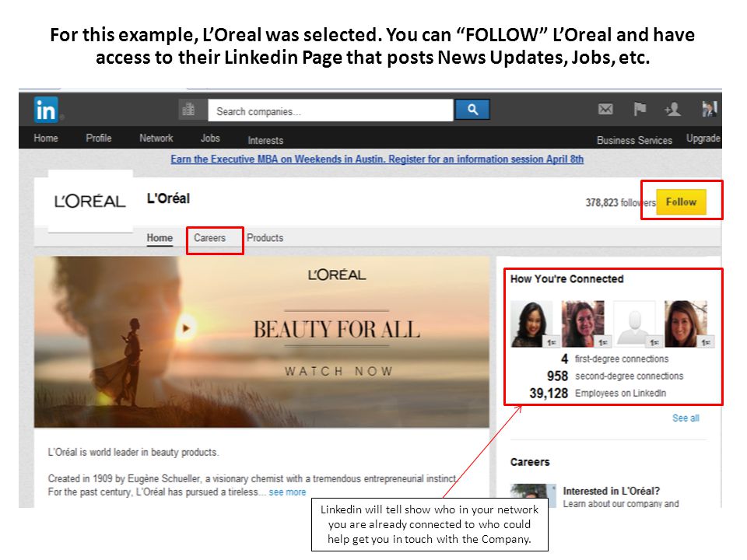Click 4 first-degree connections

click(x=615, y=359)
